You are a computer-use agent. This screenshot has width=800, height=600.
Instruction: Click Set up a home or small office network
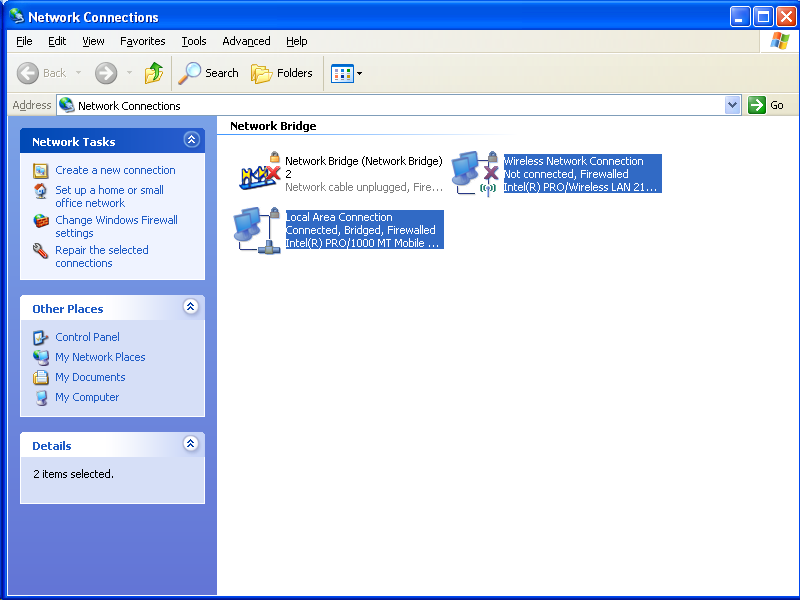(109, 196)
